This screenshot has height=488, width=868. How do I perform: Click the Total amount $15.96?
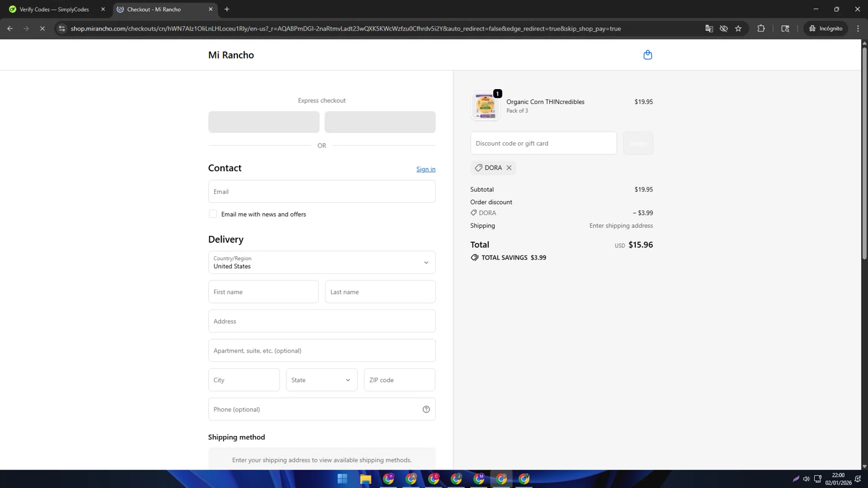coord(641,245)
